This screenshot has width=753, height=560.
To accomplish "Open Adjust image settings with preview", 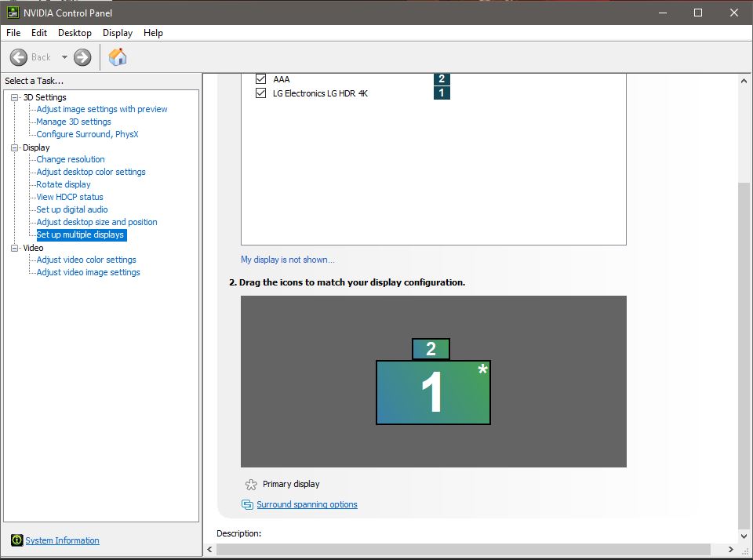I will (x=102, y=109).
